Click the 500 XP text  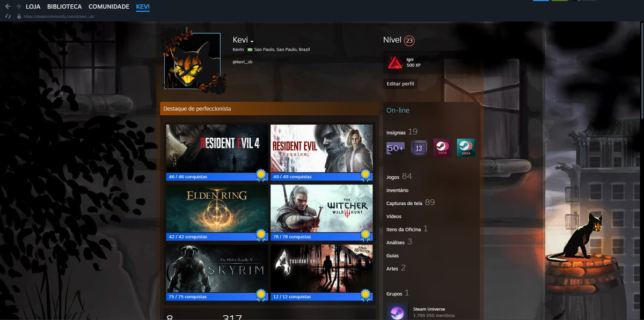pos(414,65)
